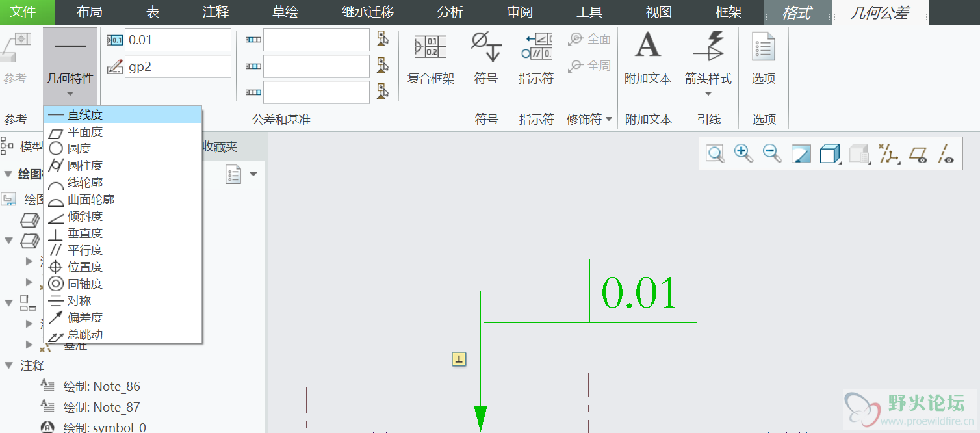
Task: Select 绘制: Note_86 in the tree
Action: tap(101, 386)
